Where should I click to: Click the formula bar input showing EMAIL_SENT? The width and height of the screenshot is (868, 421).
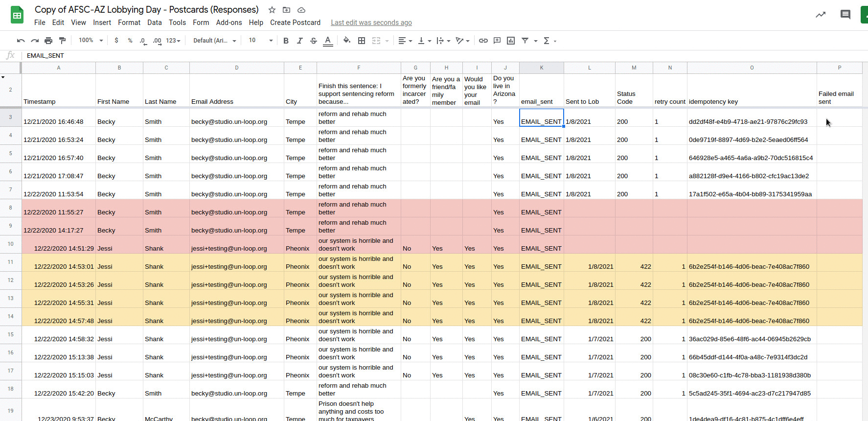click(x=440, y=55)
